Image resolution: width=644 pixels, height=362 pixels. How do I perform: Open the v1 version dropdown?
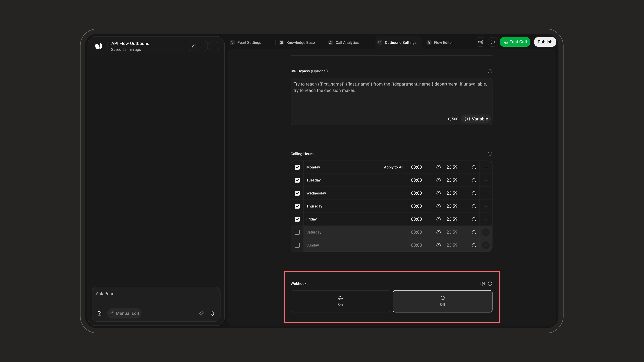[198, 46]
